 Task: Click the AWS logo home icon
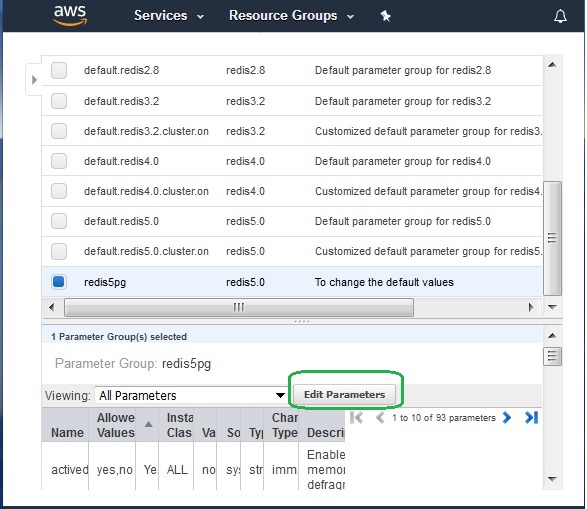tap(70, 16)
